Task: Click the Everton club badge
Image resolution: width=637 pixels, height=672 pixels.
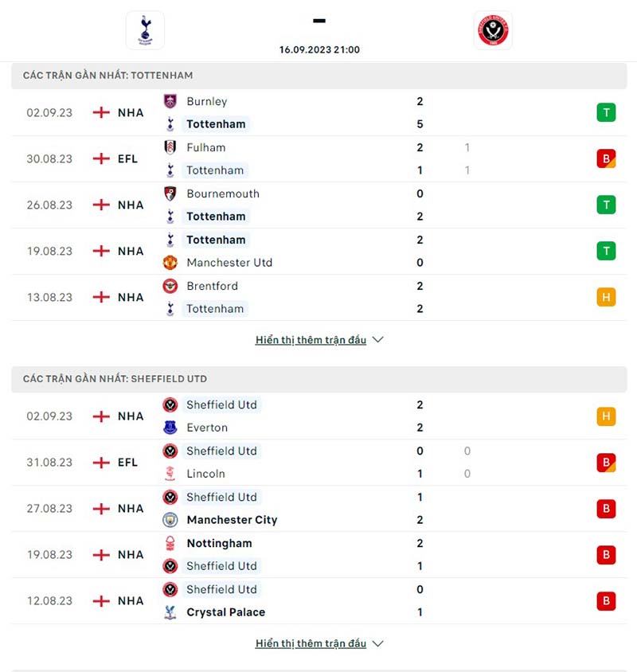Action: coord(170,428)
